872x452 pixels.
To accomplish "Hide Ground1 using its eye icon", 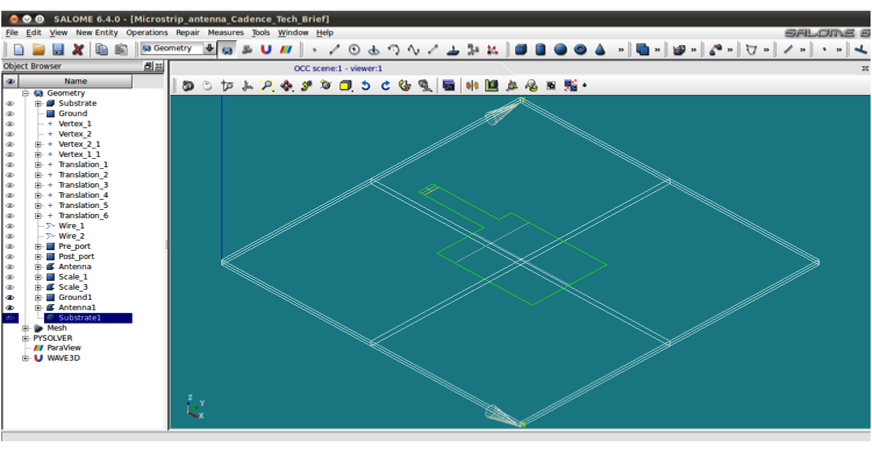I will 10,297.
